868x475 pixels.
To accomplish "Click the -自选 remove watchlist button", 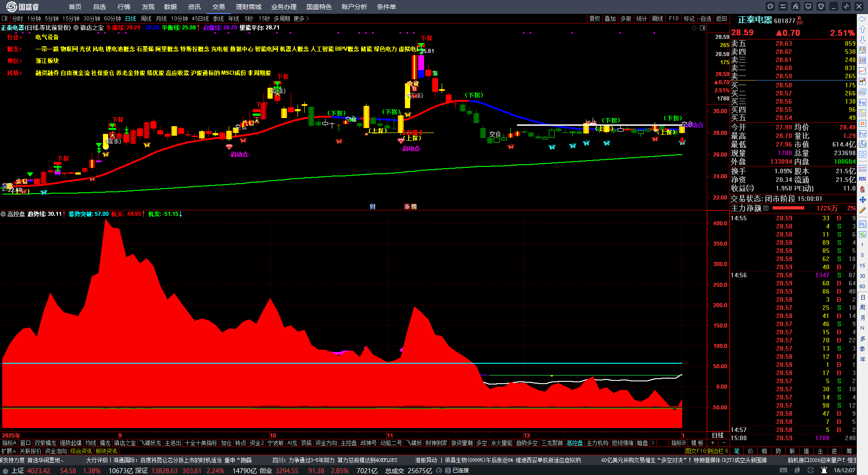I will (705, 19).
